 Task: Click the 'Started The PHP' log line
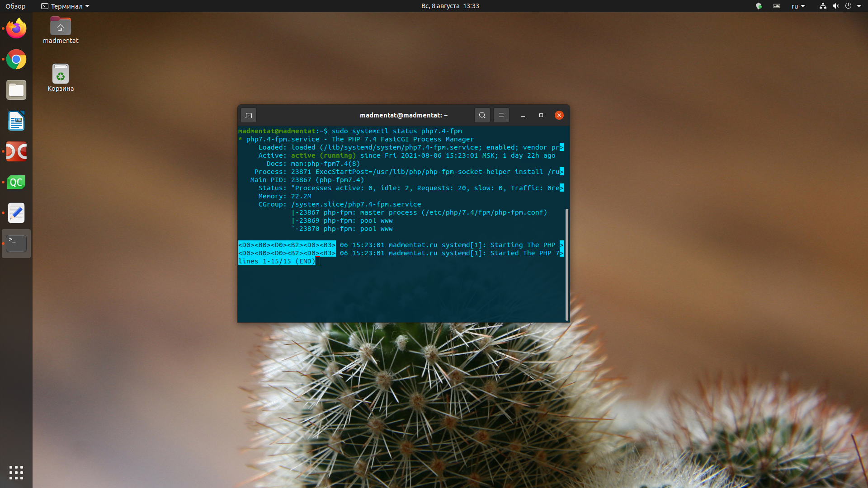click(401, 253)
